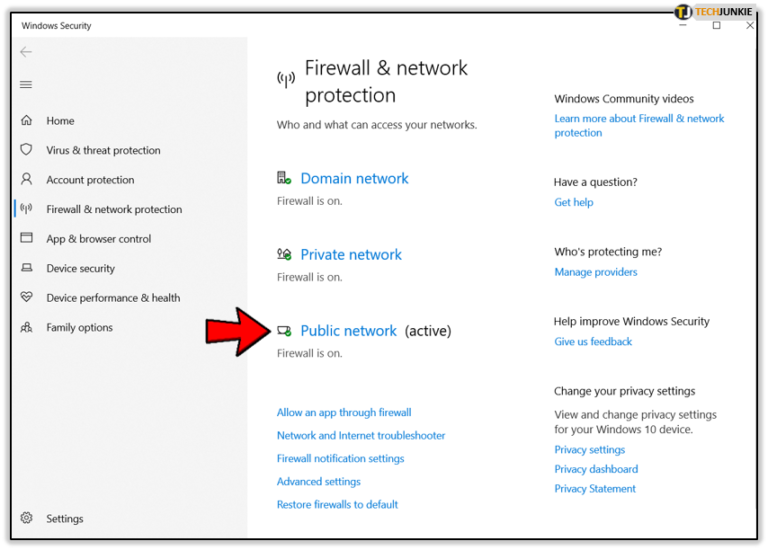Image resolution: width=768 pixels, height=550 pixels.
Task: Click the Virus & threat protection shield icon
Action: (27, 150)
